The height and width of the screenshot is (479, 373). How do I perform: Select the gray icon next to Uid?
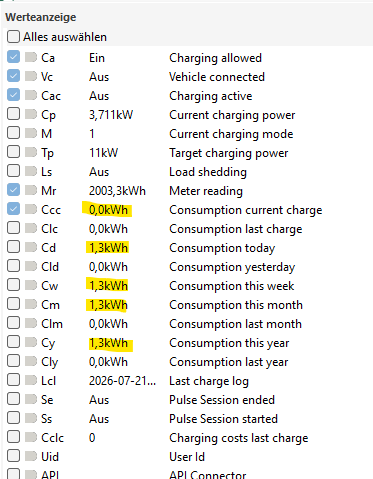31,456
